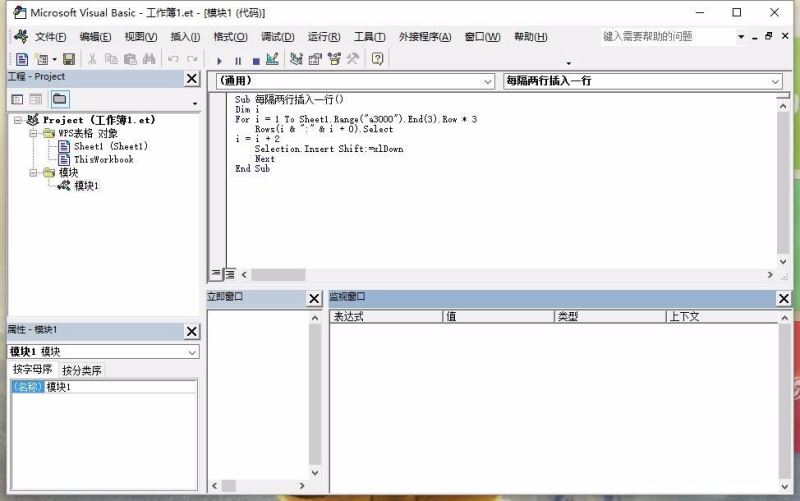Close the 立即窗口 panel

point(314,298)
